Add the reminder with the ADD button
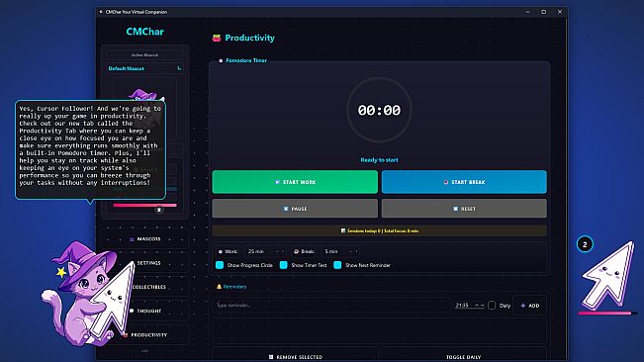 click(x=530, y=306)
